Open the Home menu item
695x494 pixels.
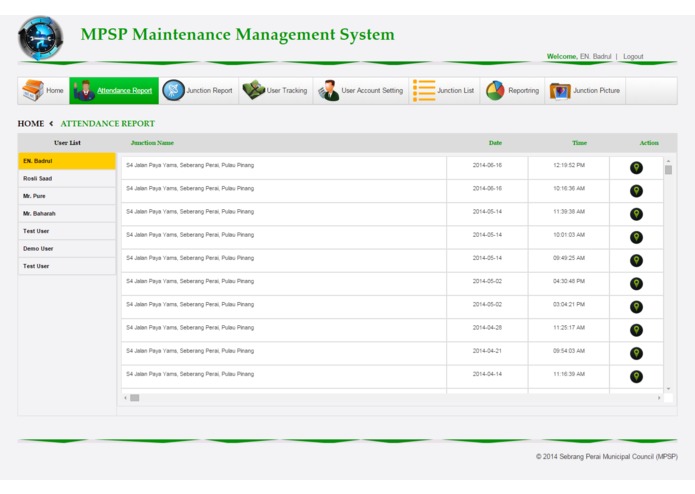point(43,91)
